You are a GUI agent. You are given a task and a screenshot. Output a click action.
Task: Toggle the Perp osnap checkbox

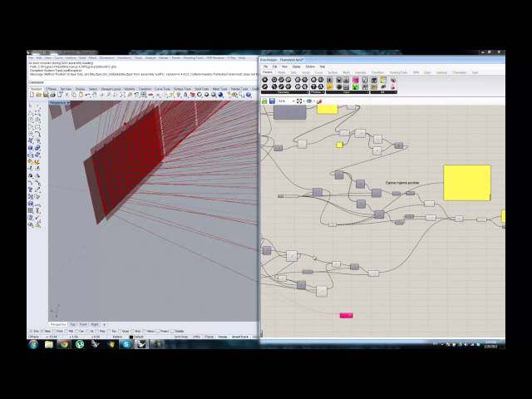[x=98, y=331]
